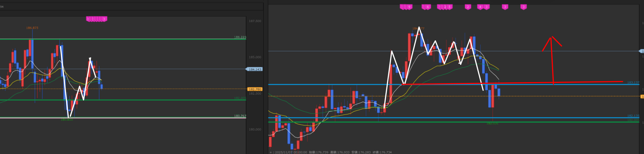Click the blue line label 182.135
This screenshot has height=154, width=644.
coord(633,116)
